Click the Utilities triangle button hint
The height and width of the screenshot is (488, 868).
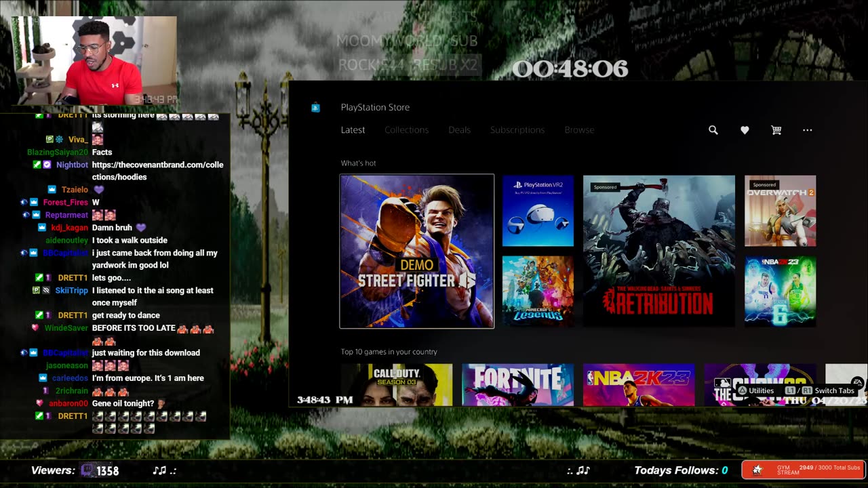click(756, 391)
